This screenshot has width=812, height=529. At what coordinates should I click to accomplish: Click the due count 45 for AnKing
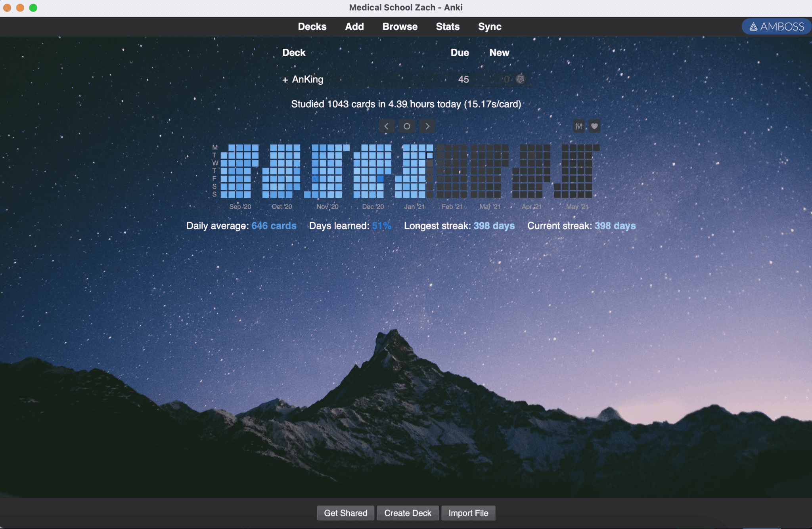(463, 79)
